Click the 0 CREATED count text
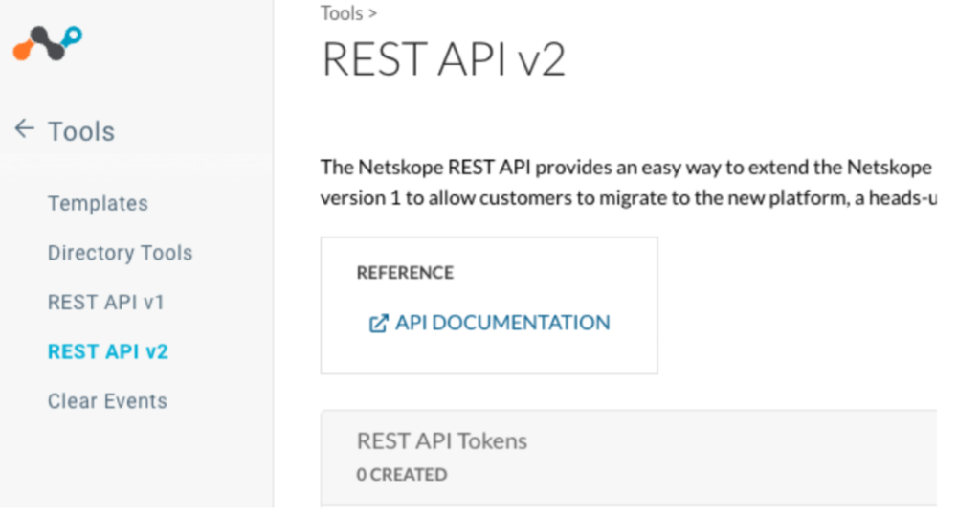This screenshot has height=519, width=980. 402,475
